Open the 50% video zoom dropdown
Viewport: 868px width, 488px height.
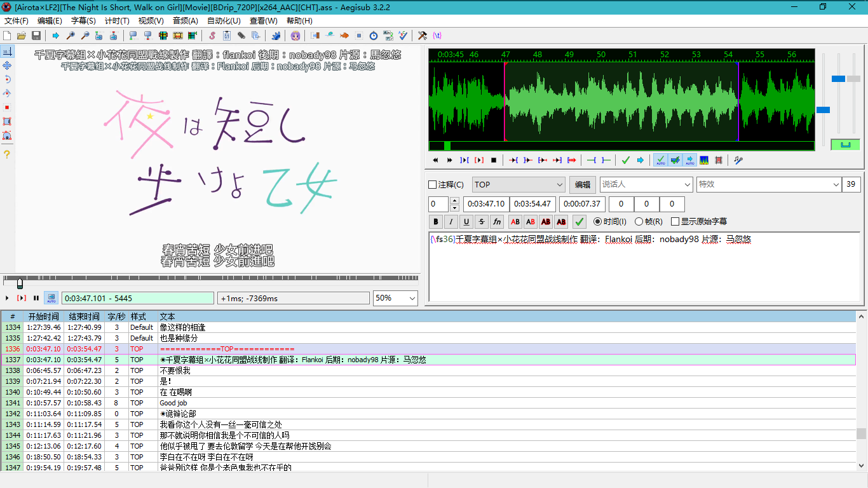[395, 298]
